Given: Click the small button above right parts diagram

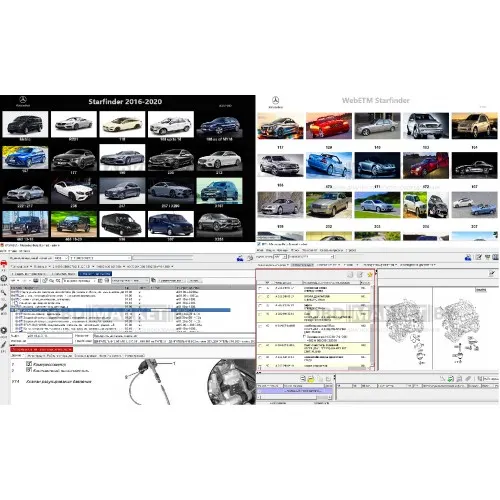Looking at the screenshot, I should (x=481, y=290).
